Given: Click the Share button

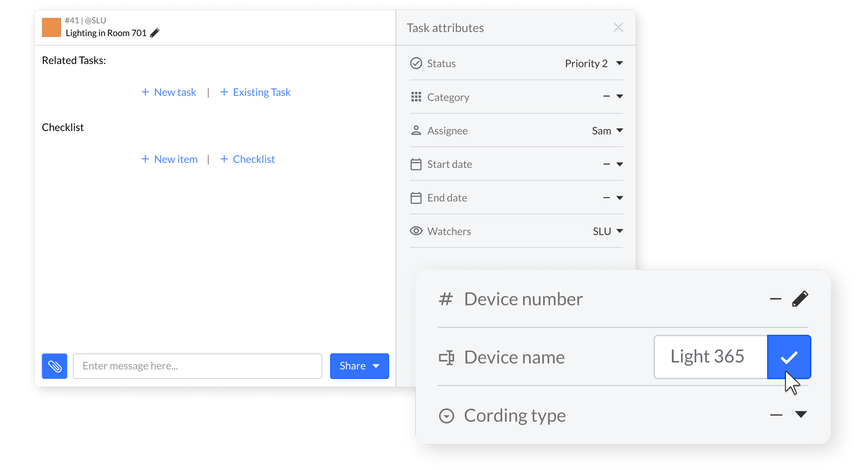Looking at the screenshot, I should 359,366.
